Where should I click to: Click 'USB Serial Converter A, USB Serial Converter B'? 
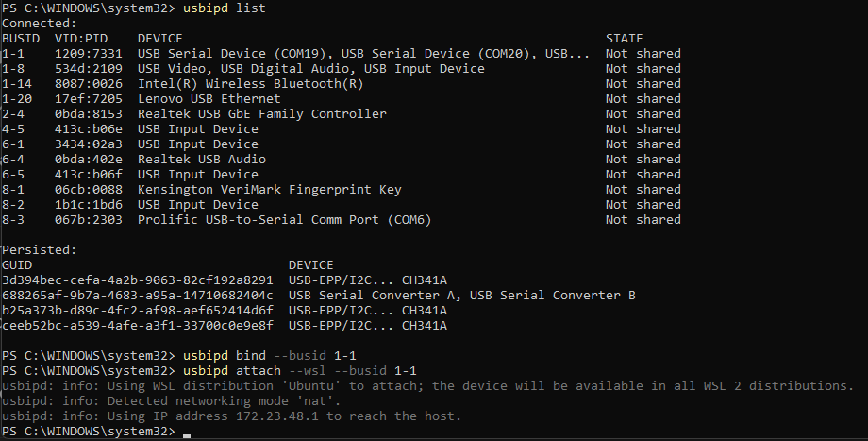(x=461, y=296)
